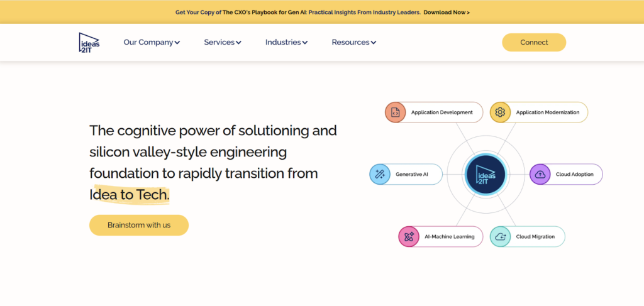Click the Generative AI magic wand icon

pyautogui.click(x=380, y=174)
